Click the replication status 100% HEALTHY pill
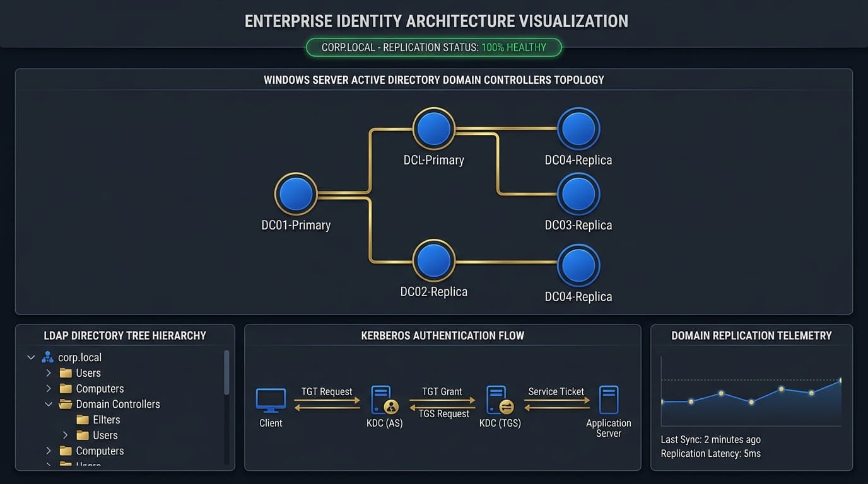 (x=434, y=47)
